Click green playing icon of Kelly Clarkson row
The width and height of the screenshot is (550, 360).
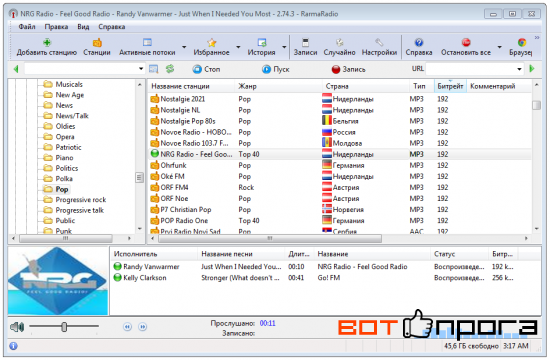(118, 278)
